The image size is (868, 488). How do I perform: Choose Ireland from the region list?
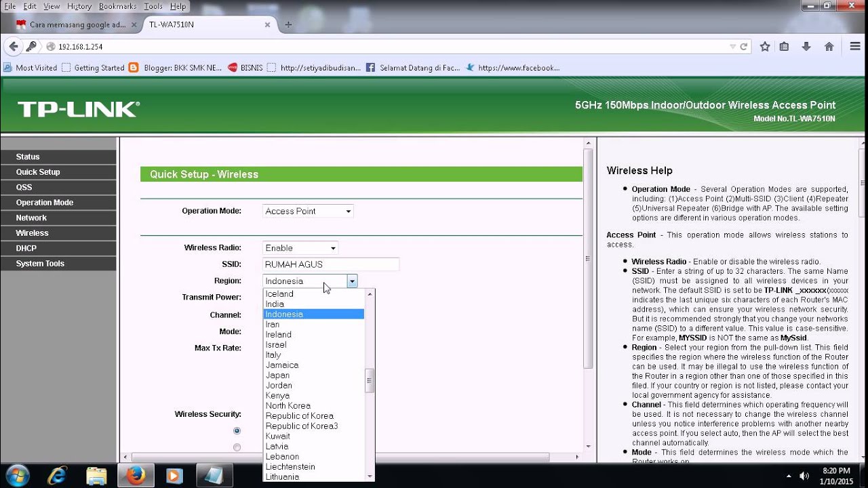[314, 335]
